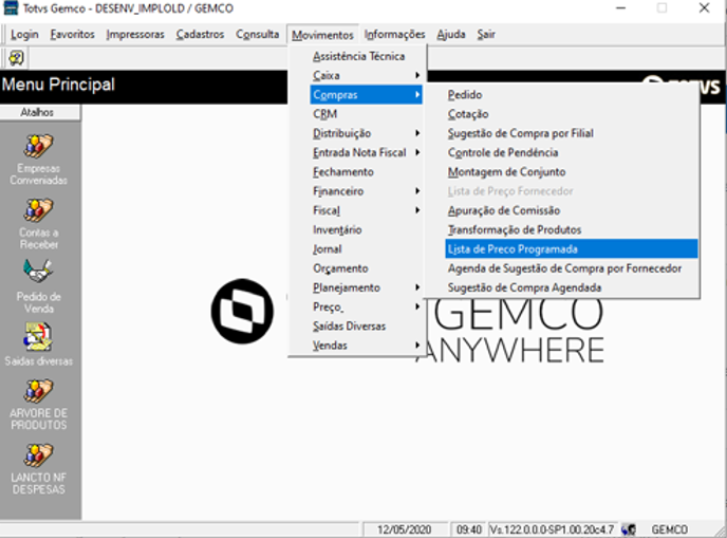This screenshot has width=727, height=538.
Task: Click Totvs Gemco title bar app icon
Action: (10, 8)
